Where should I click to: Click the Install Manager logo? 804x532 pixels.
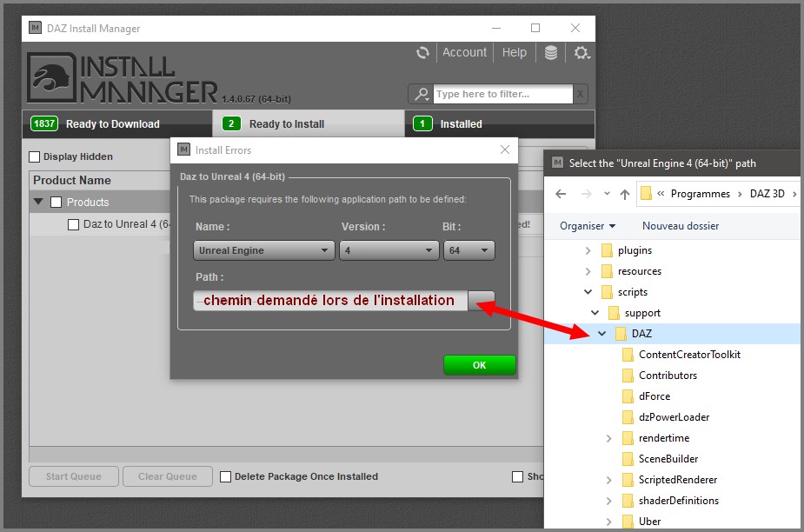[x=123, y=78]
